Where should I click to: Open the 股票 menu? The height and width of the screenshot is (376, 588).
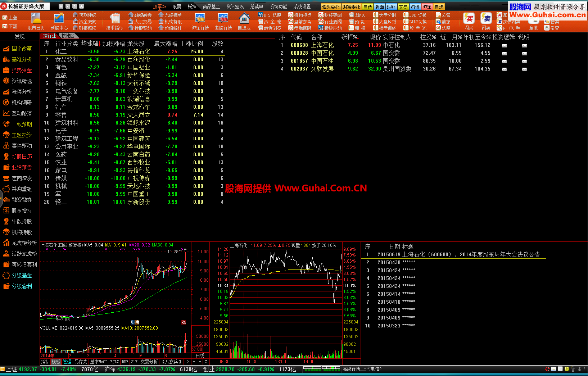177,6
